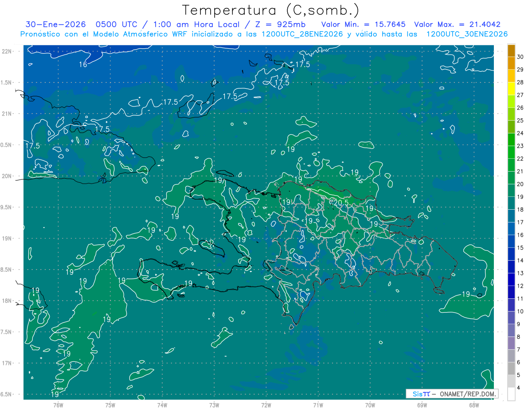
Task: Click the 20.5 contour label on map
Action: pos(341,202)
